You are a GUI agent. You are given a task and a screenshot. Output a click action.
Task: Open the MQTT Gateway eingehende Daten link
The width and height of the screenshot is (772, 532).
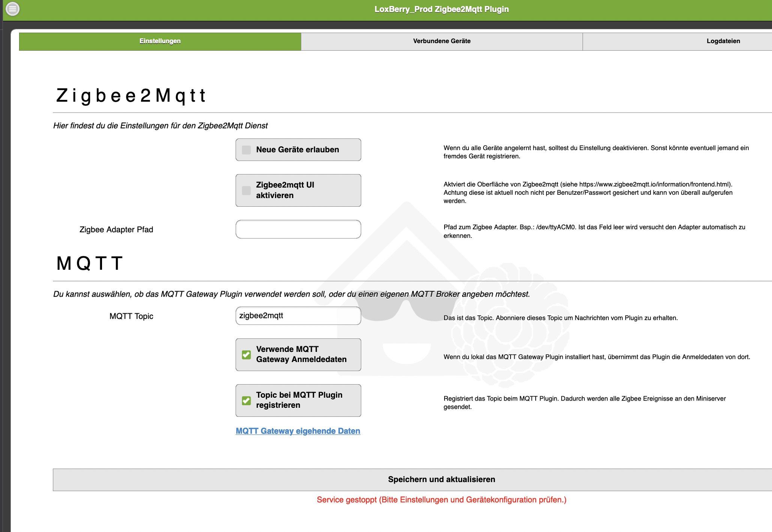(298, 431)
